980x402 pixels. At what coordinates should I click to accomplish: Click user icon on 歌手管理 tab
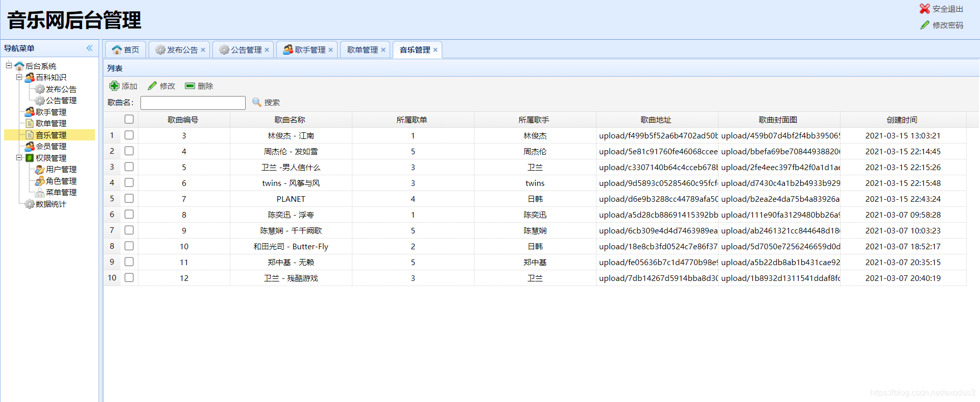(x=288, y=50)
